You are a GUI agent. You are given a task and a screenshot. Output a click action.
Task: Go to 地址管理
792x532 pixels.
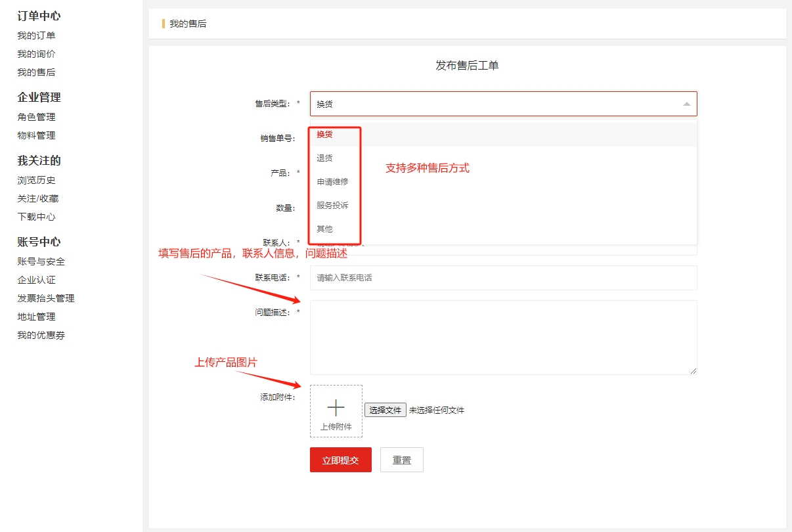(x=36, y=317)
